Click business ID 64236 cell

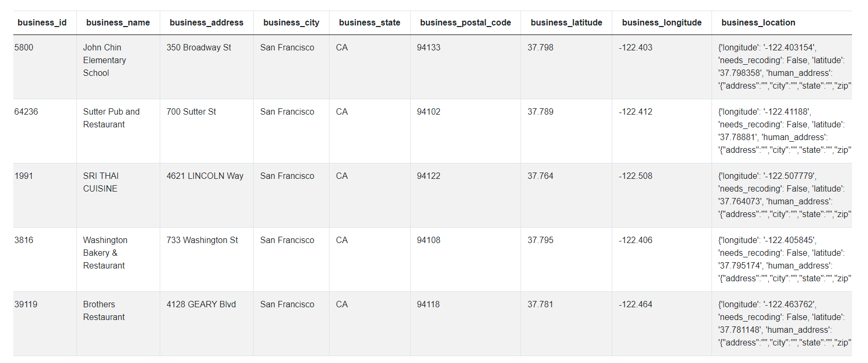[27, 111]
